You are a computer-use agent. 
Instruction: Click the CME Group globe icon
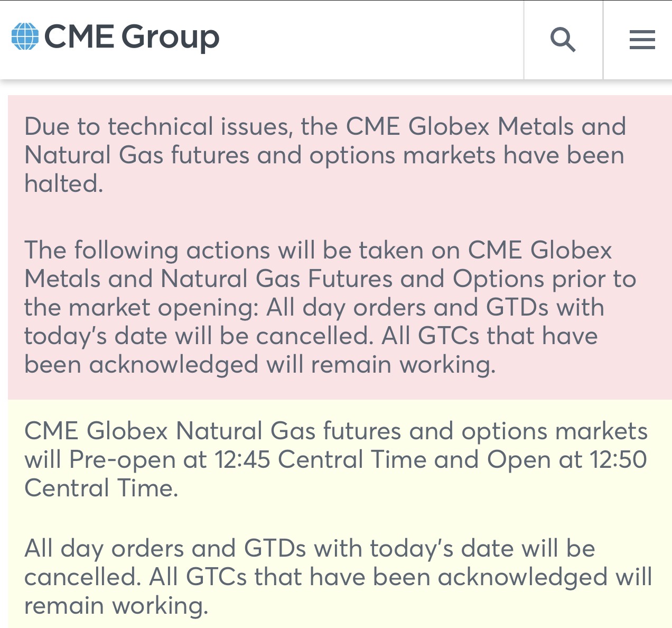pos(25,37)
